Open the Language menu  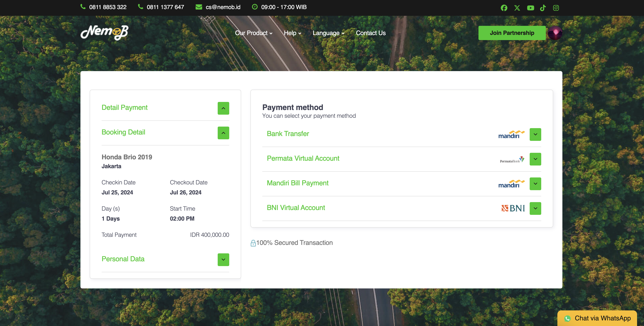coord(328,33)
